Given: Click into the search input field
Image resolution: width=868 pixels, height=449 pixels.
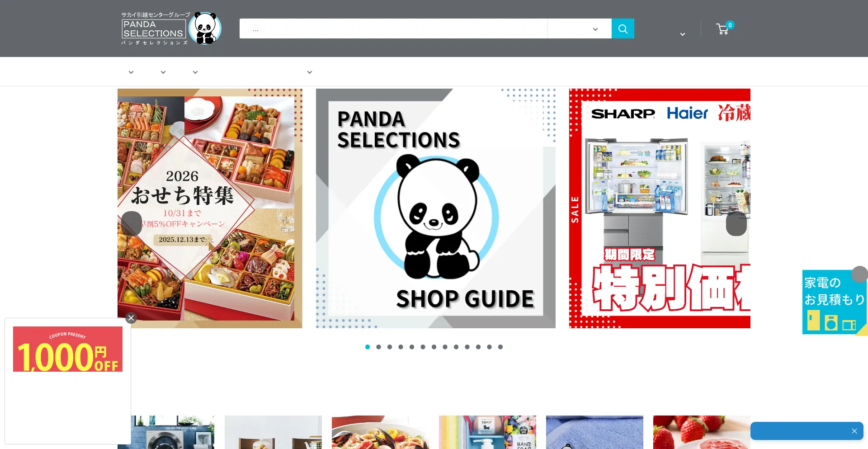Looking at the screenshot, I should point(393,28).
